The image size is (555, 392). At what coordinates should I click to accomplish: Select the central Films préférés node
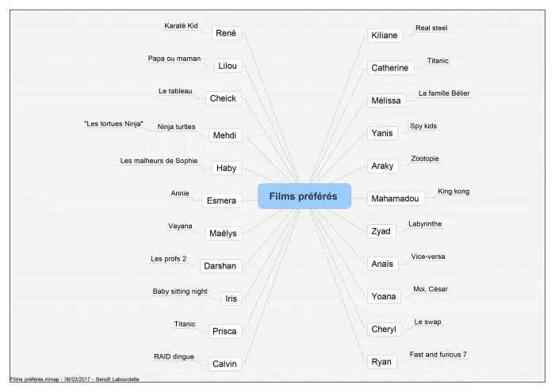click(x=304, y=196)
